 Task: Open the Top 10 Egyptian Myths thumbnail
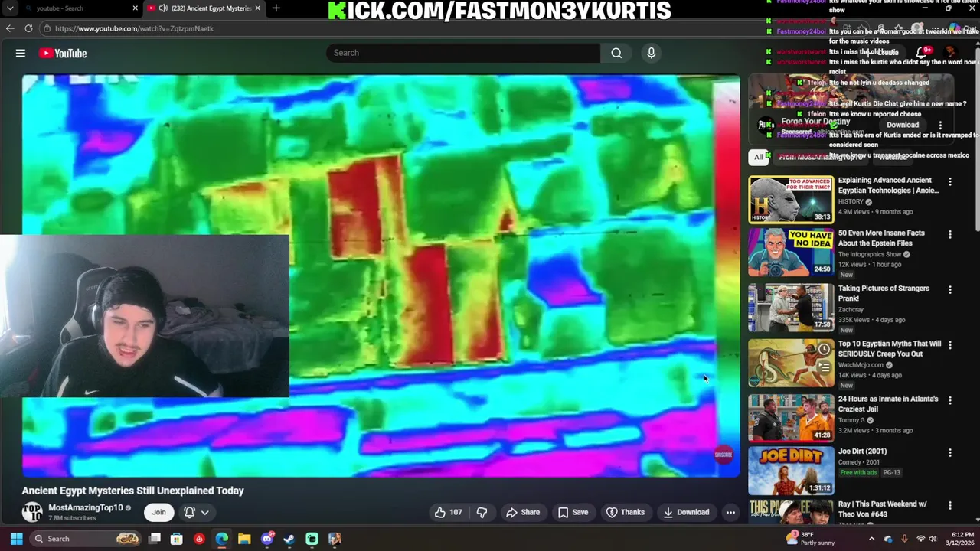[x=790, y=363]
